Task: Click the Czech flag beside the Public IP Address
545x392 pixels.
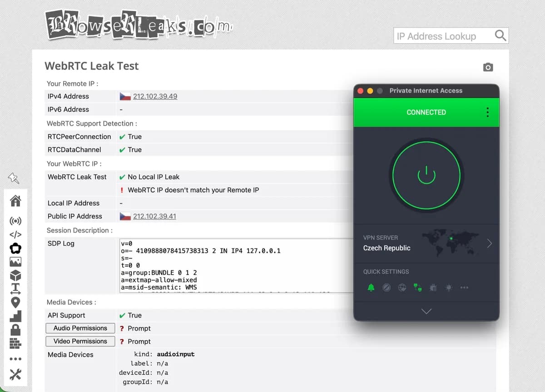Action: 125,216
